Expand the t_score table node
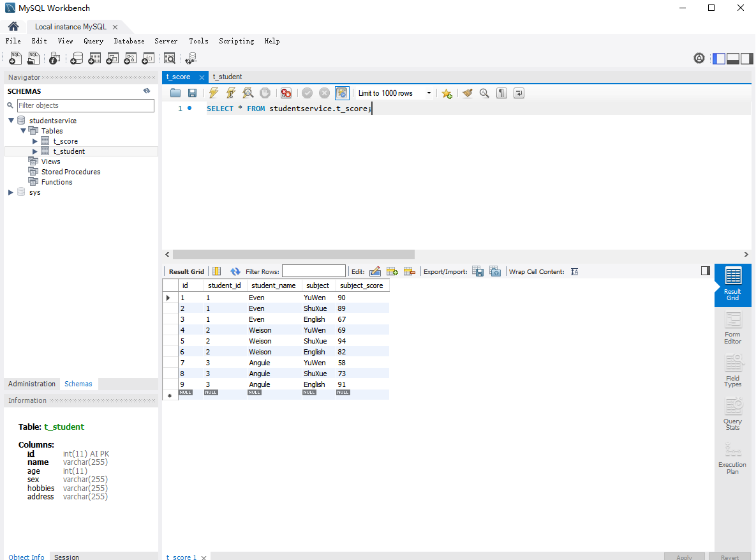Viewport: 756px width, 560px height. (x=34, y=141)
